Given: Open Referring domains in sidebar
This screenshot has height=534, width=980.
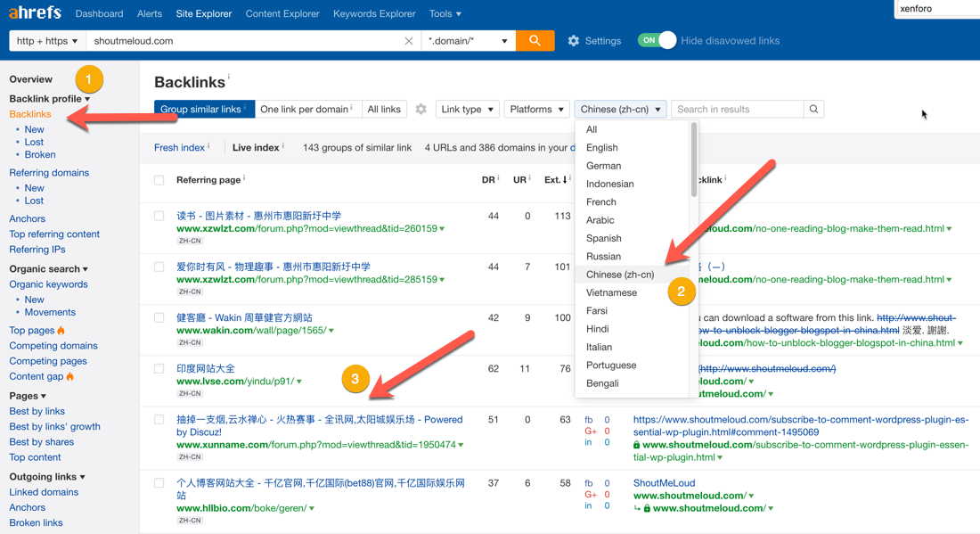Looking at the screenshot, I should [49, 173].
